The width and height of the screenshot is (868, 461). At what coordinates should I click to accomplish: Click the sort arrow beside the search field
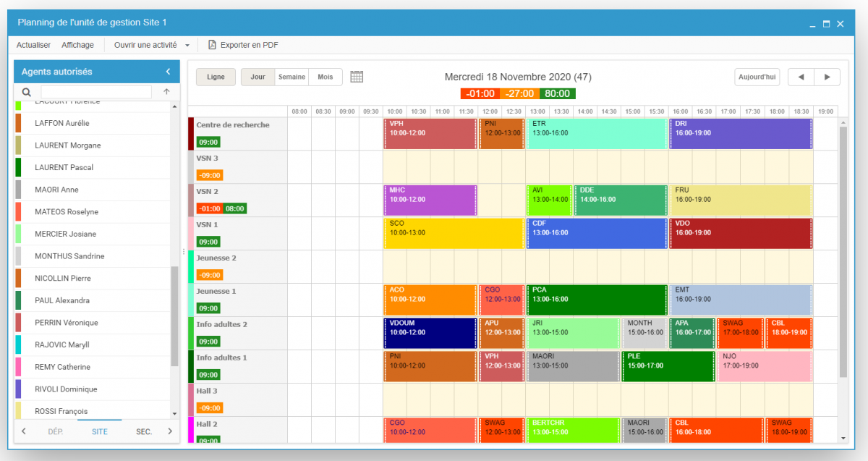(166, 92)
